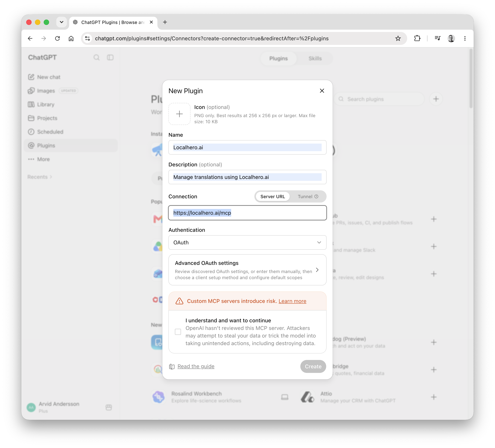Click the page vertical scrollbar

[x=471, y=79]
